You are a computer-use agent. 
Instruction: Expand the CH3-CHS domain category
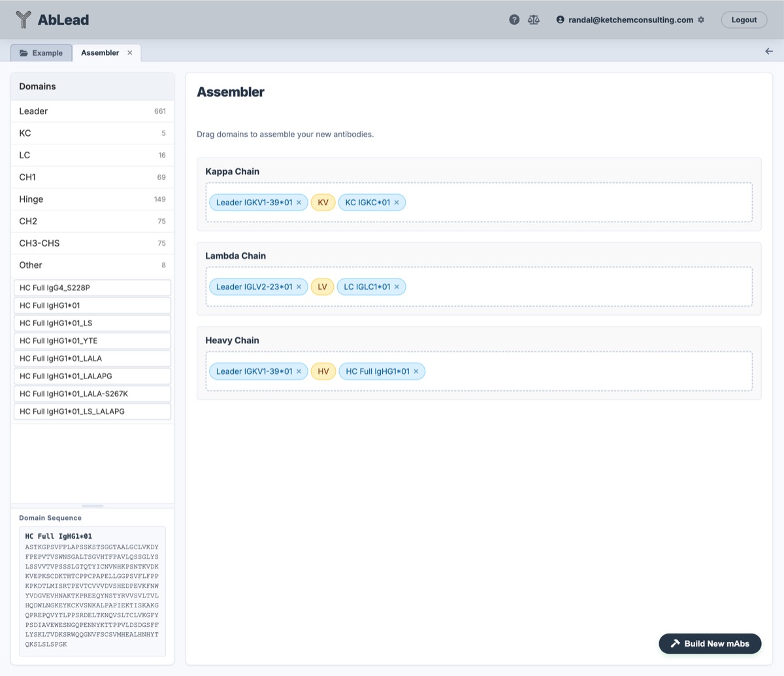tap(92, 243)
